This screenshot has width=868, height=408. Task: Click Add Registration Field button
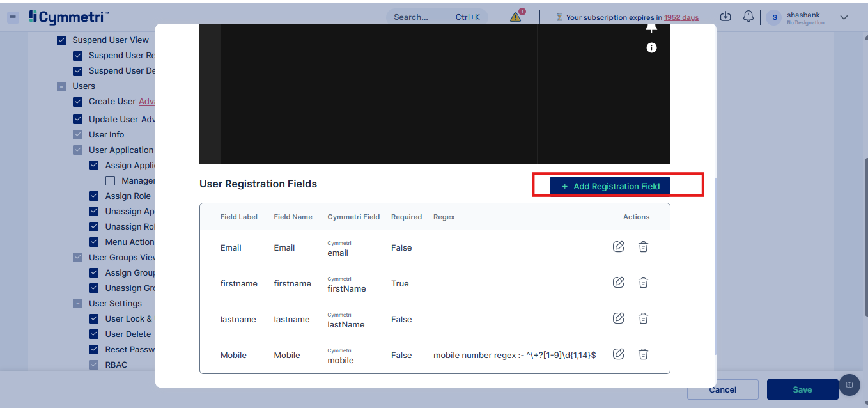(610, 186)
